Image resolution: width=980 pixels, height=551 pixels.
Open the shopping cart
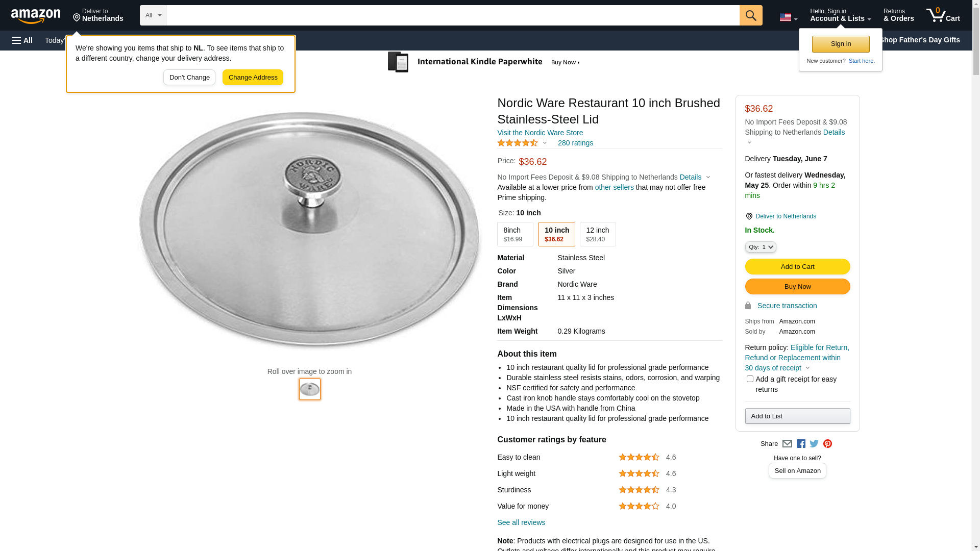(x=943, y=15)
